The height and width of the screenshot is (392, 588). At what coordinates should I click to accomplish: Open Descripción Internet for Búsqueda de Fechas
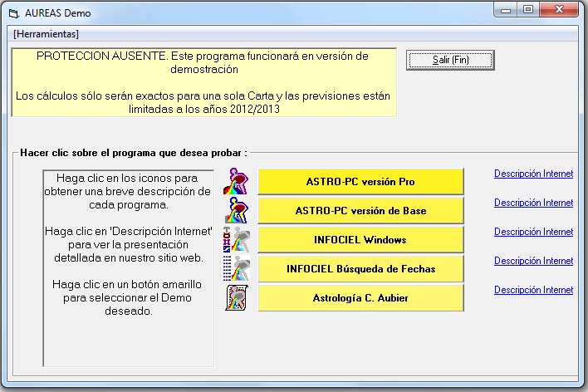534,261
